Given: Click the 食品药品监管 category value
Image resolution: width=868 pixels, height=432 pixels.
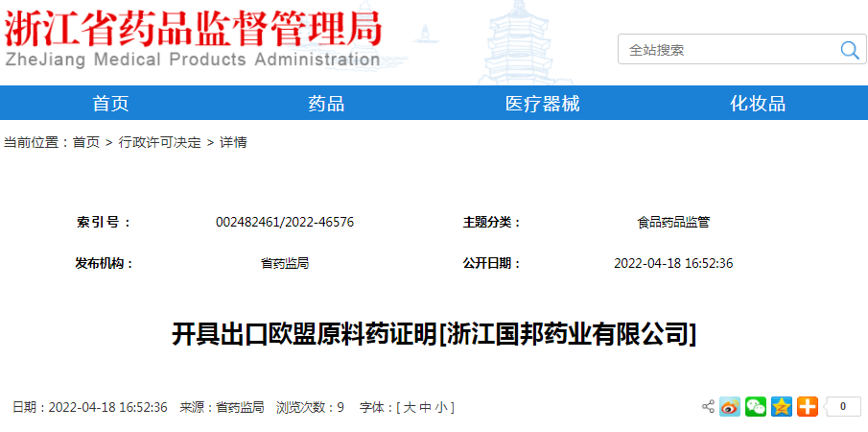Looking at the screenshot, I should [x=673, y=223].
